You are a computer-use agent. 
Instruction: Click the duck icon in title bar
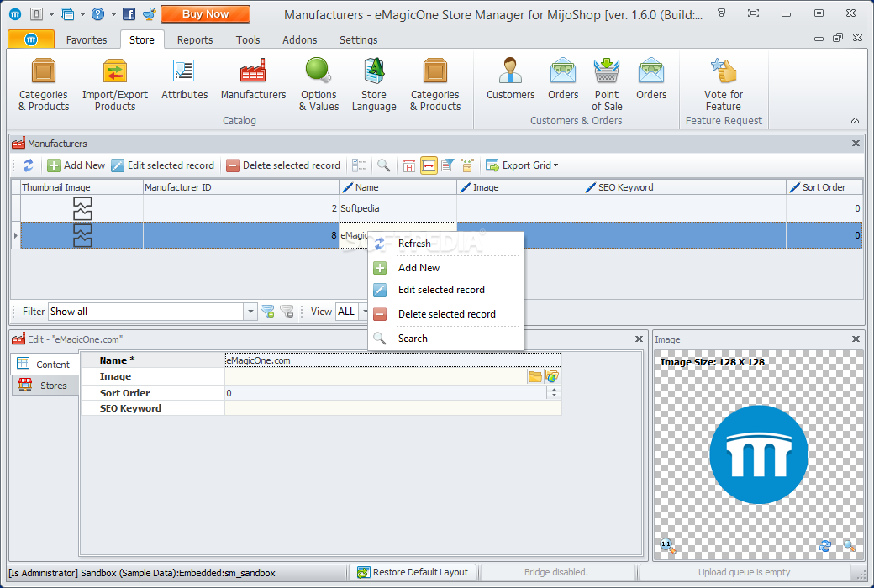click(x=149, y=14)
